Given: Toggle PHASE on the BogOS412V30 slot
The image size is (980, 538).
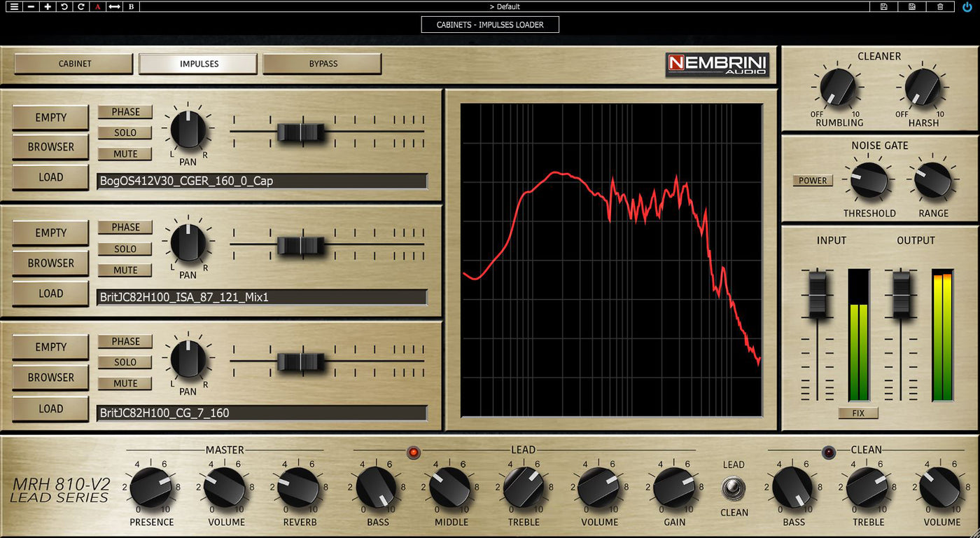Looking at the screenshot, I should click(x=125, y=112).
